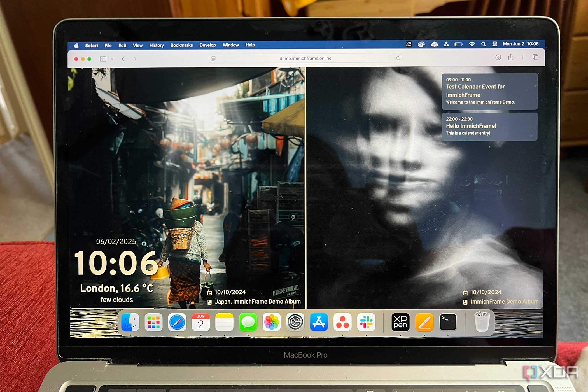
Task: Show the tab overview icon
Action: [535, 57]
